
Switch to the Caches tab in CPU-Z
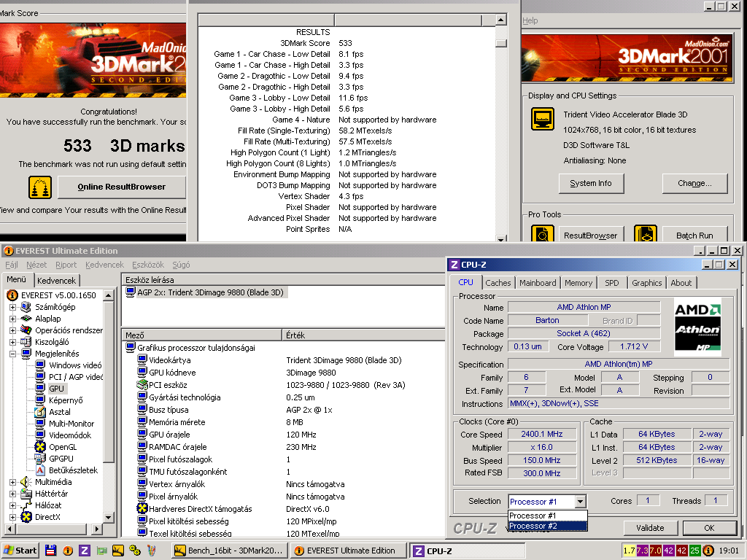point(498,283)
